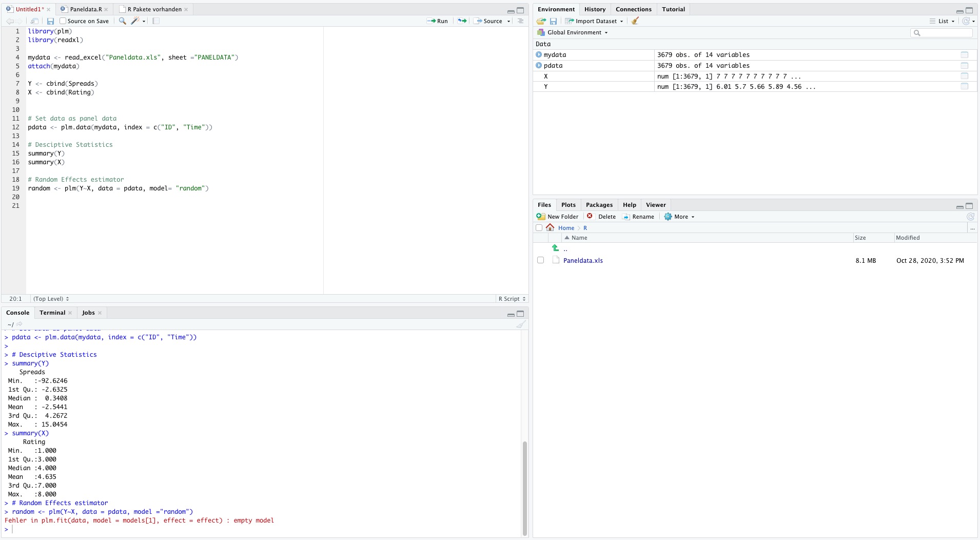Open the Import Dataset dropdown
Viewport: 980px width, 540px height.
(595, 21)
